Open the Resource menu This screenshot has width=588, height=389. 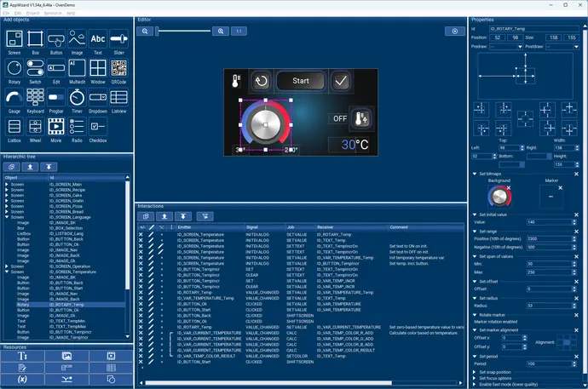[x=51, y=13]
